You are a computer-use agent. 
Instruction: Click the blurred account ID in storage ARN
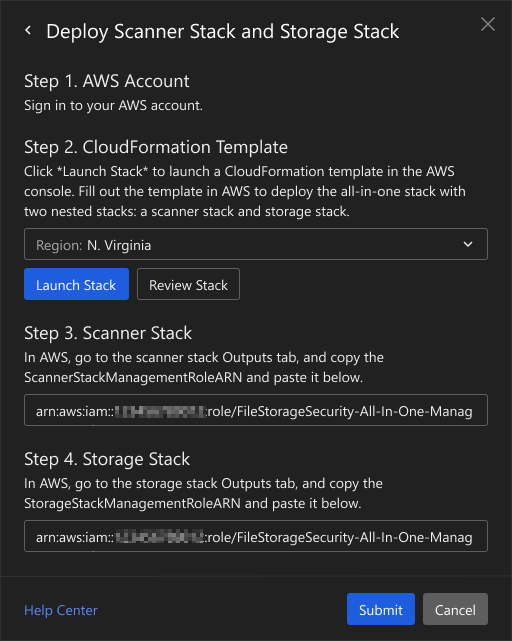[x=160, y=536]
